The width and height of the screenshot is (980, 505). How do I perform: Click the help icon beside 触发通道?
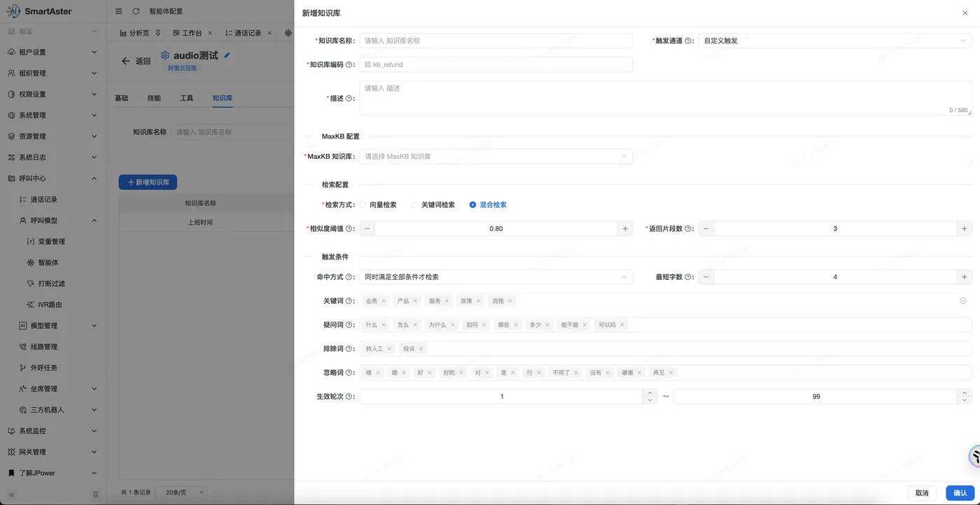(688, 41)
